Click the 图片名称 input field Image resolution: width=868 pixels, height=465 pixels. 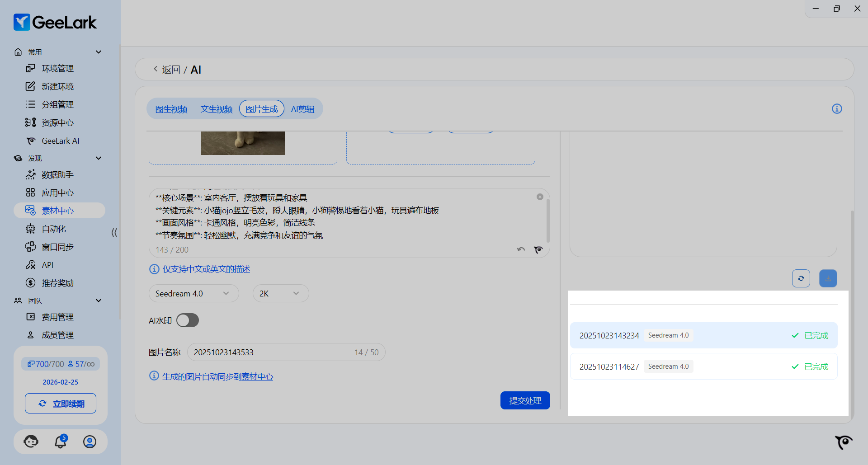pyautogui.click(x=271, y=352)
